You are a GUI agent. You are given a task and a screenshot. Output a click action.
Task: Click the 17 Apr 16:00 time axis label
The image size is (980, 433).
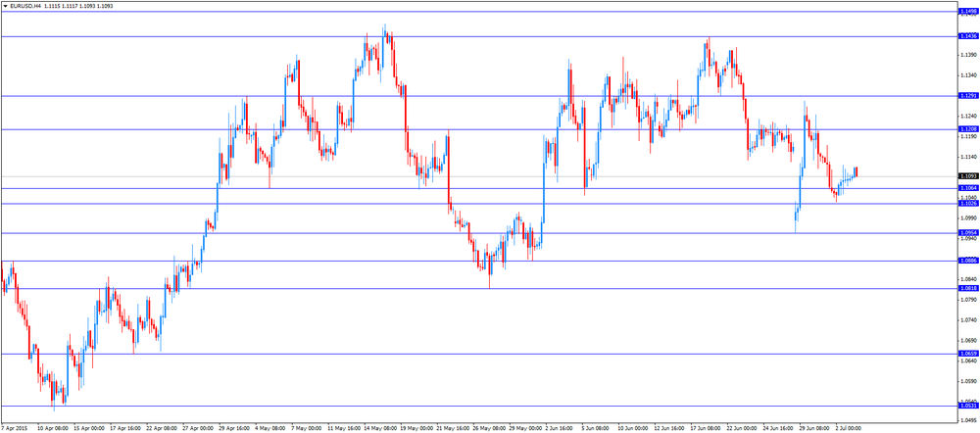[125, 429]
